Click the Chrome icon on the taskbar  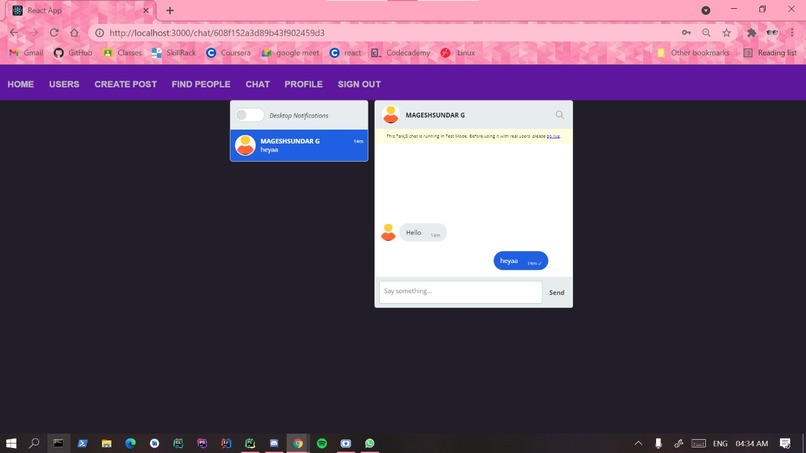(x=298, y=443)
